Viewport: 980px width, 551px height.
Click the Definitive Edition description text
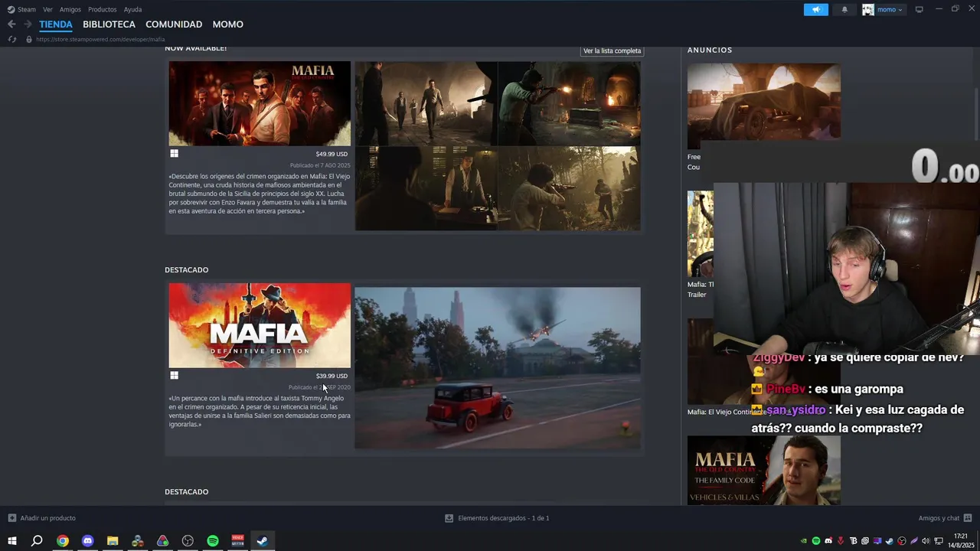pyautogui.click(x=260, y=411)
